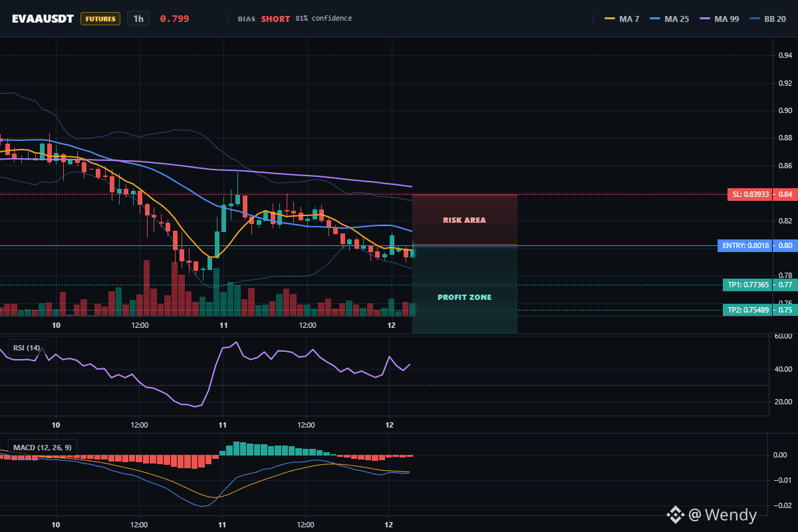Click the 40.00 RSI axis value
Viewport: 798px width, 532px height.
tap(783, 369)
